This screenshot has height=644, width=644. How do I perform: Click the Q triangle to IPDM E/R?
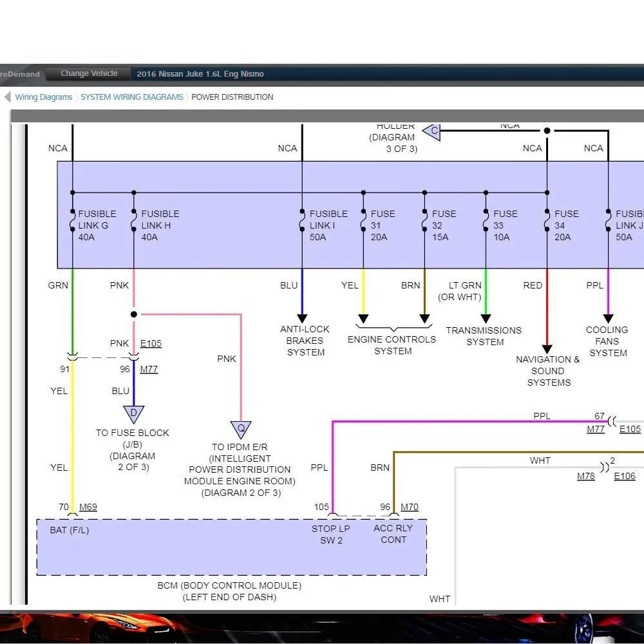tap(241, 429)
